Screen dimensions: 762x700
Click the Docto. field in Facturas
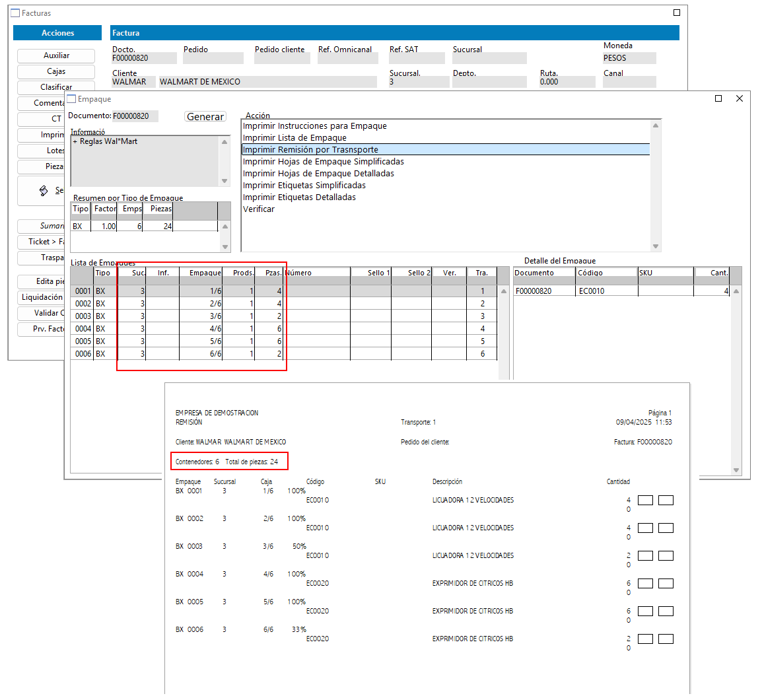144,58
